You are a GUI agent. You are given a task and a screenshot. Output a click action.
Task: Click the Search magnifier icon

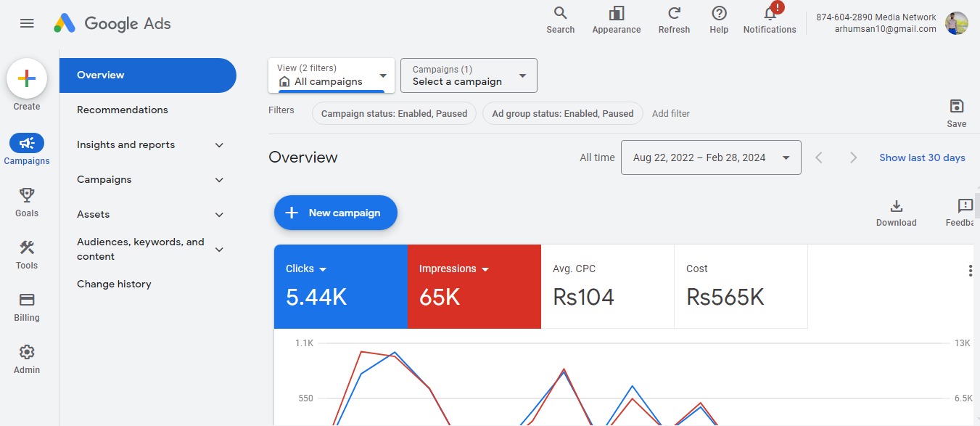tap(560, 14)
